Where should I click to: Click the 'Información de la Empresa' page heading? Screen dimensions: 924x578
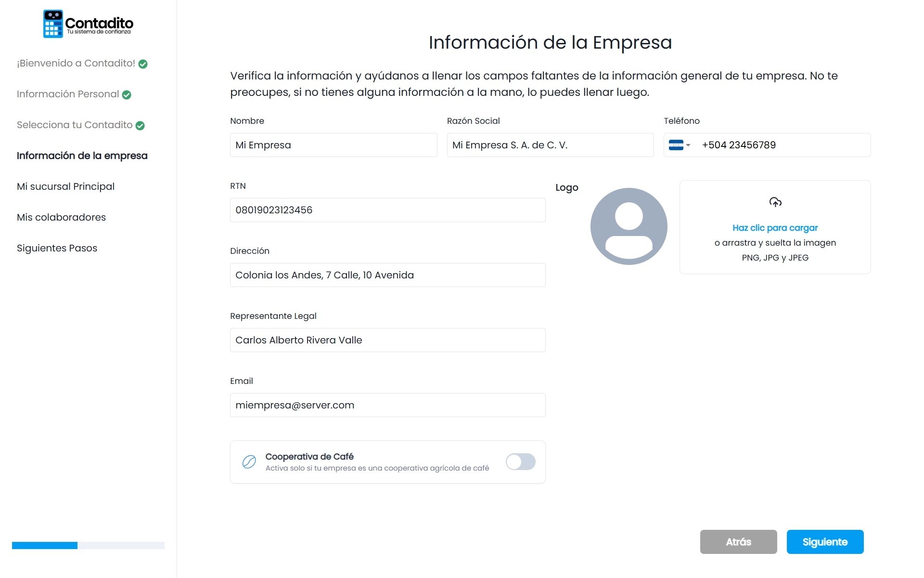pos(550,42)
